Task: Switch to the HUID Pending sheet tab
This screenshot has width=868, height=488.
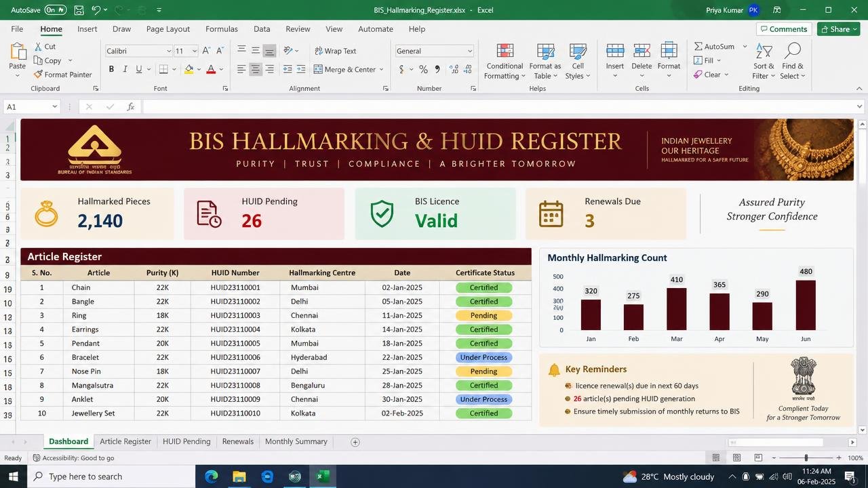Action: 186,442
